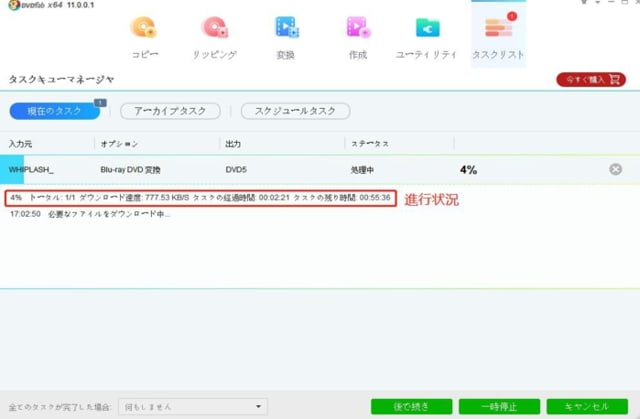Open the 変換 (Converter) module

coord(286,36)
